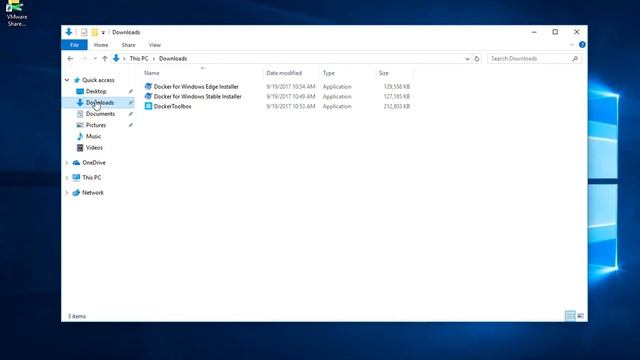The width and height of the screenshot is (640, 360).
Task: Click the 212,803 KB size cell
Action: (x=396, y=107)
